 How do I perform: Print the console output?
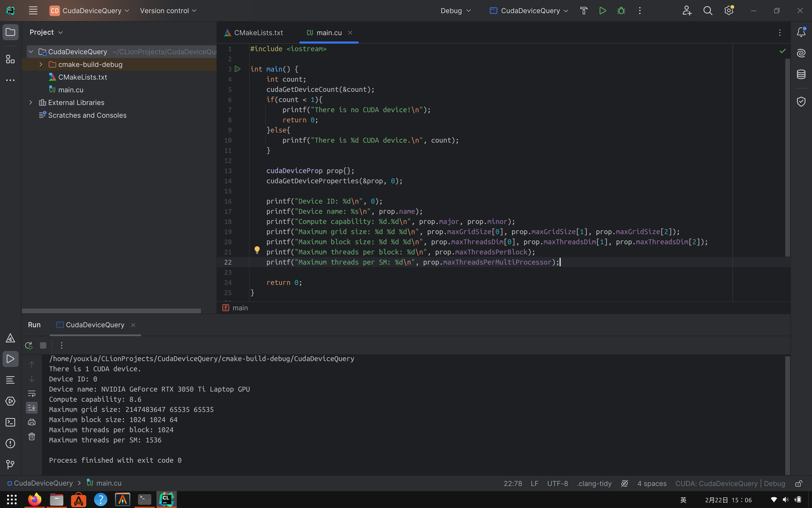[x=32, y=421]
